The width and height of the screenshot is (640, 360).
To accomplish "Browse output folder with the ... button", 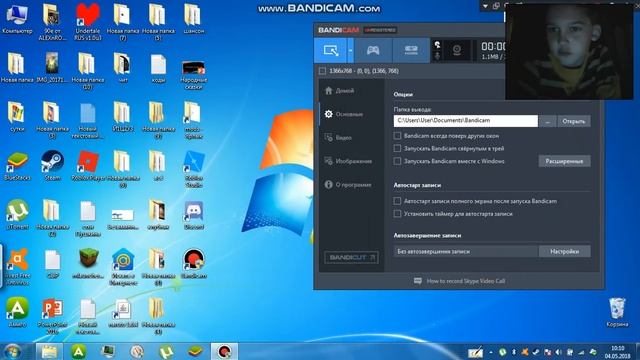I will [547, 121].
